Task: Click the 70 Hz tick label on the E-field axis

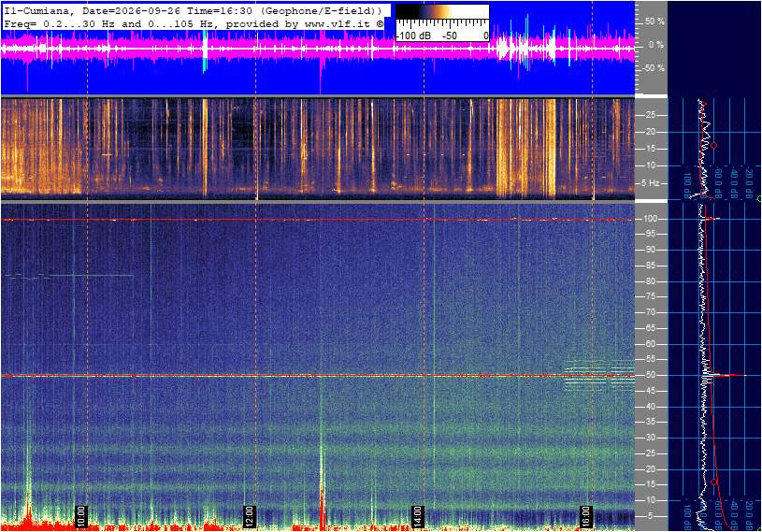Action: coord(650,312)
